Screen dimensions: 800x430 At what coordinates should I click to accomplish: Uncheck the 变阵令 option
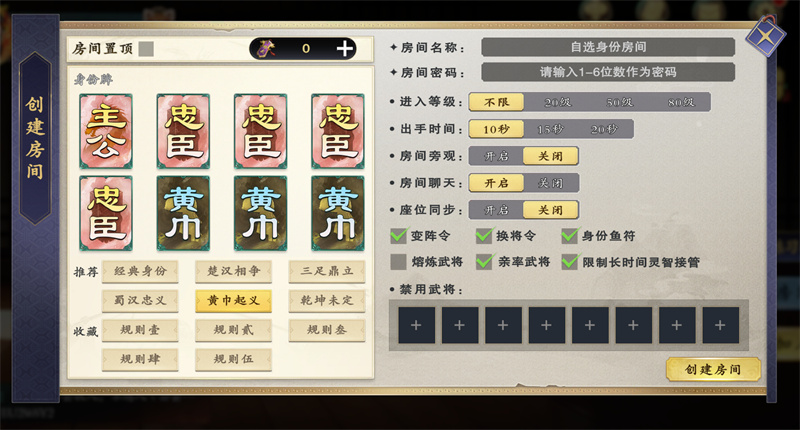coord(398,236)
